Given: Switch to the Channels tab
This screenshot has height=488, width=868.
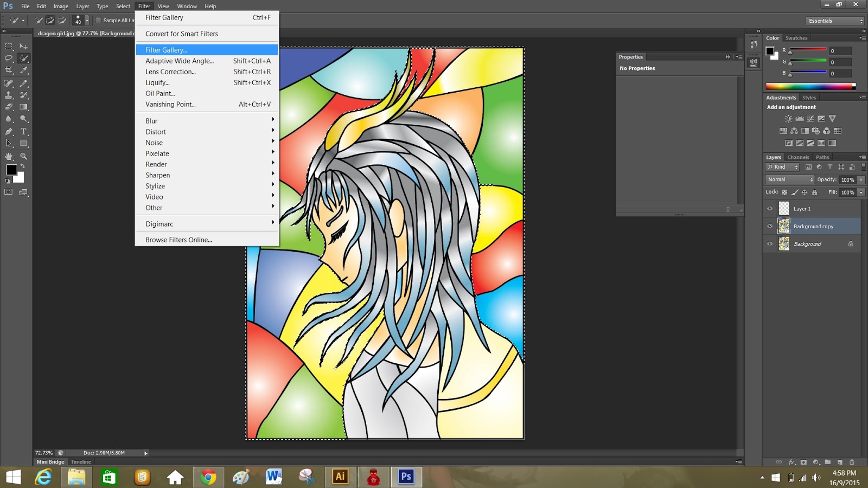Looking at the screenshot, I should tap(798, 157).
